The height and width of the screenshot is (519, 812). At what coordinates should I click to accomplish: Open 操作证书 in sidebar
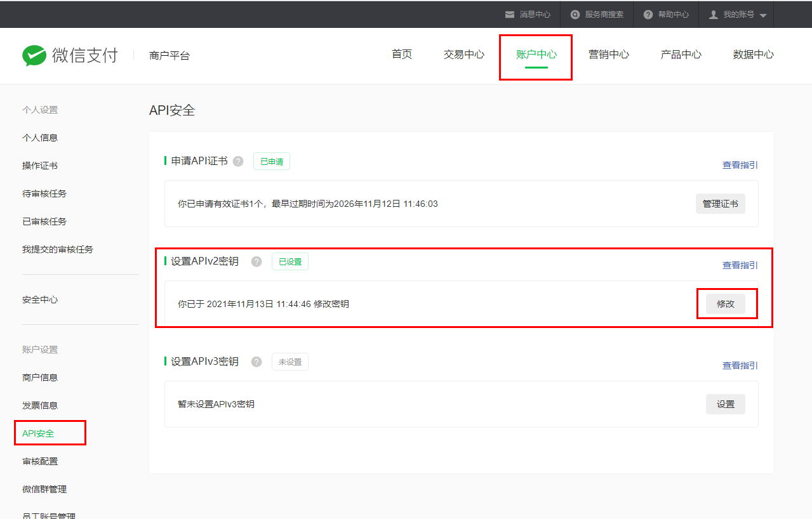40,166
